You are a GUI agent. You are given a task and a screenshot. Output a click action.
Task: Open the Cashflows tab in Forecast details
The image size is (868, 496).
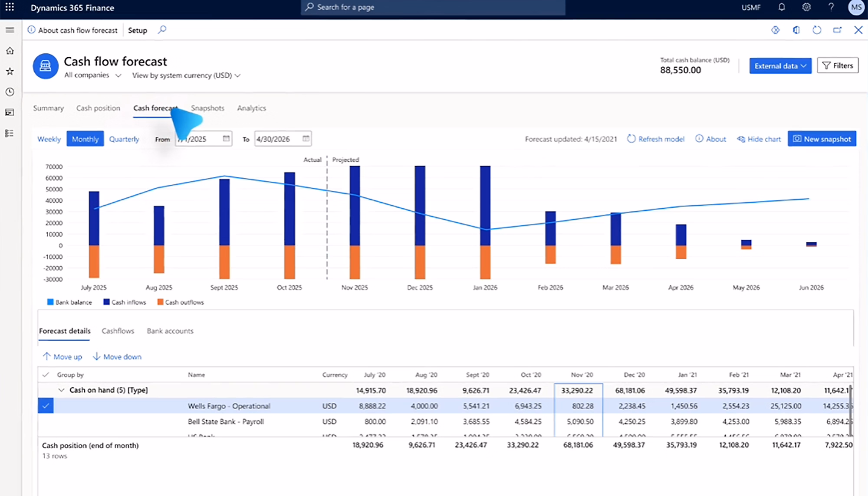[x=118, y=331]
